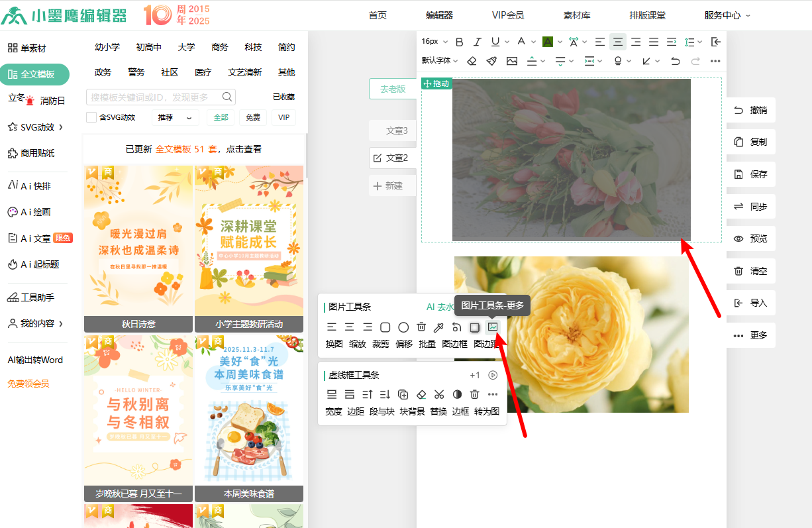Click the 预览 preview button
Image resolution: width=812 pixels, height=528 pixels.
[750, 238]
